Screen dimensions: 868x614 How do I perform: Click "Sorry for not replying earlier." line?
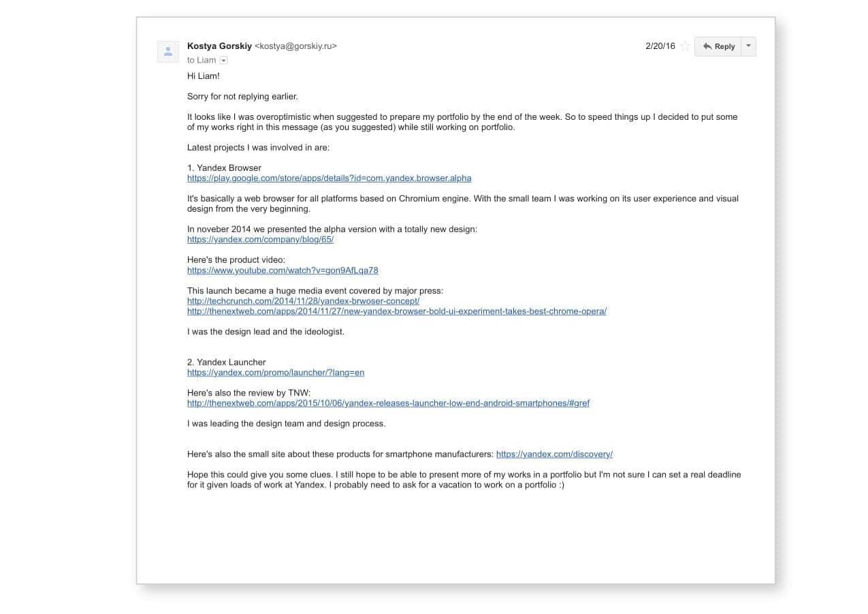[x=242, y=97]
